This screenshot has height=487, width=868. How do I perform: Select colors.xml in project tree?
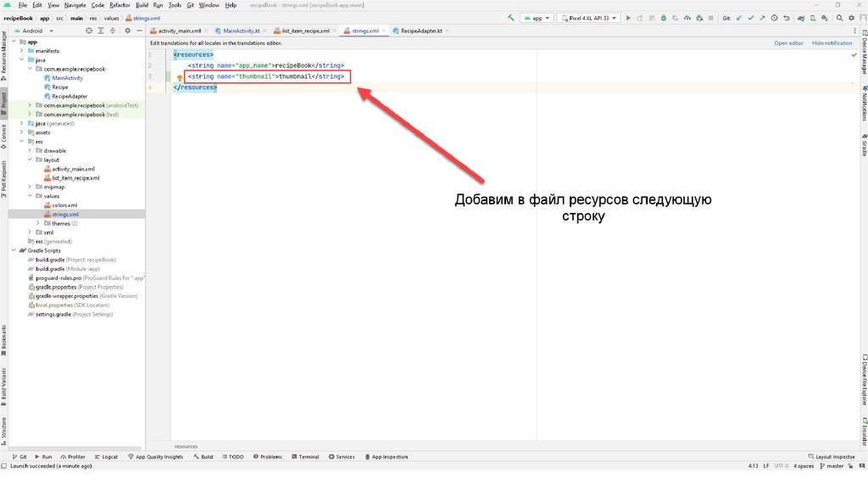coord(64,205)
